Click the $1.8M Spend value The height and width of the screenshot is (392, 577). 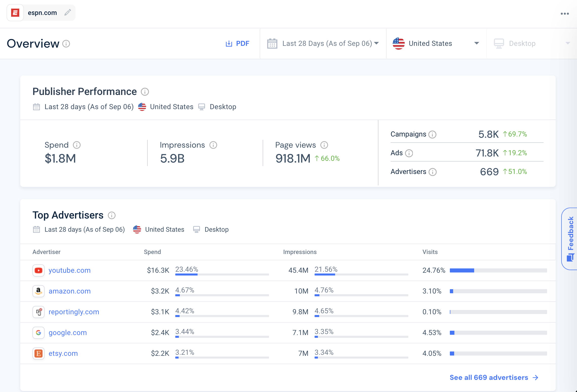(x=60, y=159)
